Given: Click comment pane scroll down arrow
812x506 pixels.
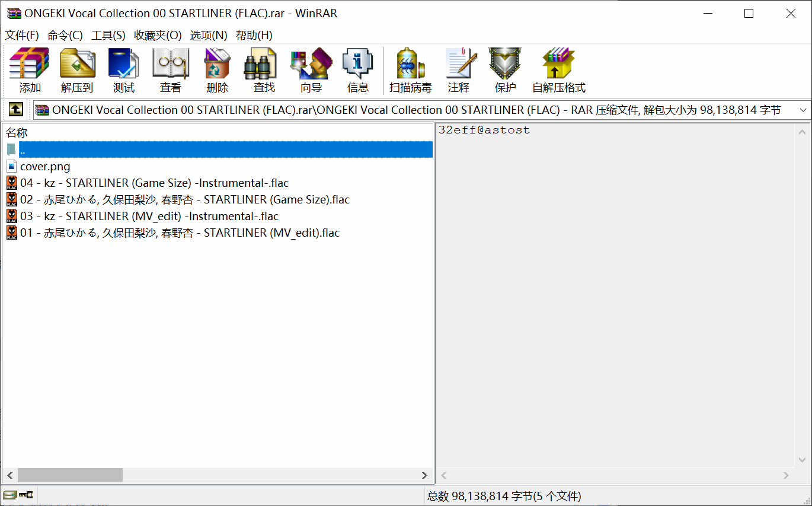Looking at the screenshot, I should click(802, 460).
